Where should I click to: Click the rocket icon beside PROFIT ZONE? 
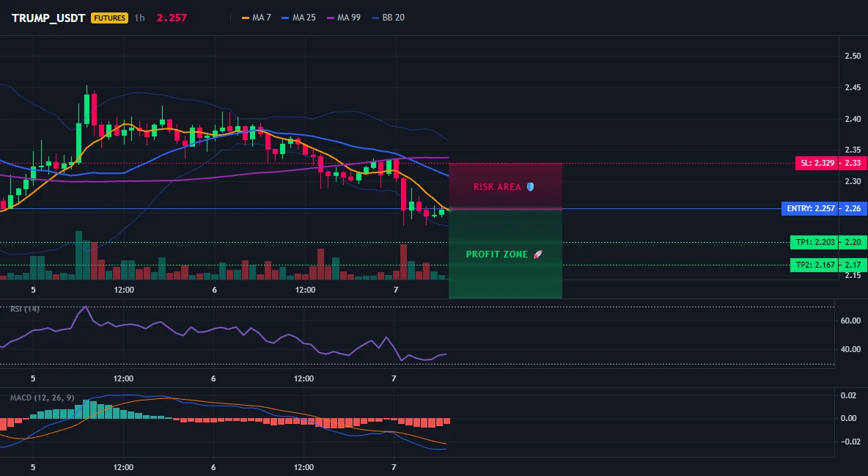coord(537,255)
